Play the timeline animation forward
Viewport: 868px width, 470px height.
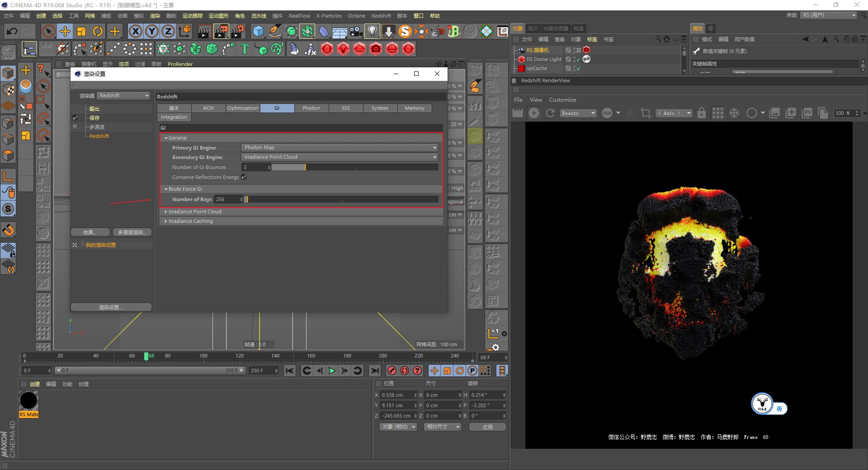(x=332, y=371)
